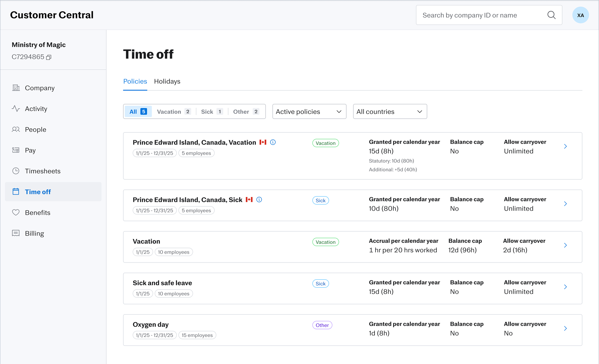Open info icon beside Canada Sick policy

259,200
